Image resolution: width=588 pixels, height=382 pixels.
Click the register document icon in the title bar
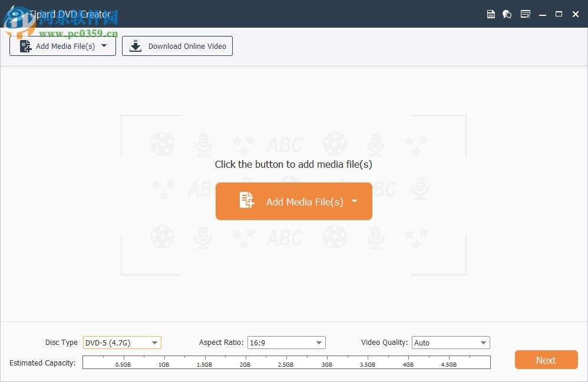(491, 14)
